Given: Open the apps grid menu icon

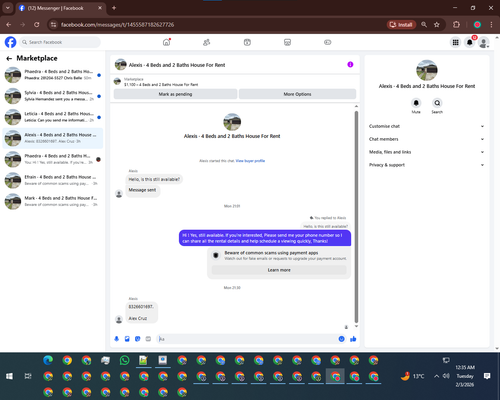Looking at the screenshot, I should tap(455, 42).
